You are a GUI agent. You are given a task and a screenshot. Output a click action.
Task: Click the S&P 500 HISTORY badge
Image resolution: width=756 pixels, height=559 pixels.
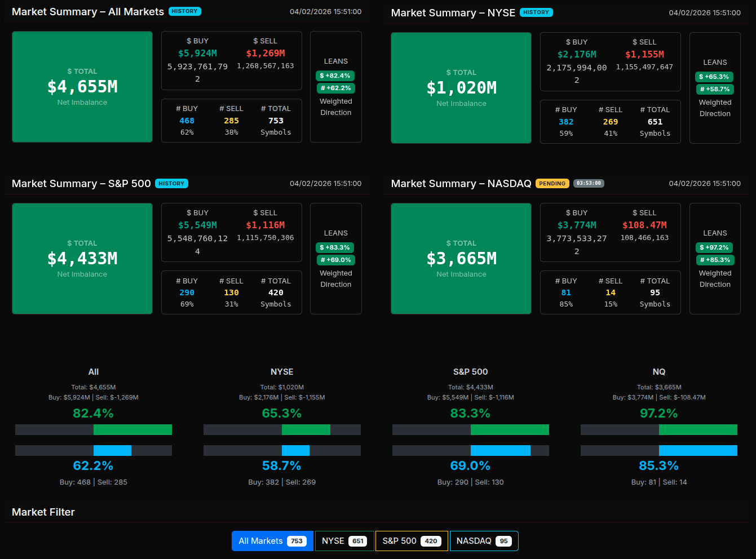(171, 183)
